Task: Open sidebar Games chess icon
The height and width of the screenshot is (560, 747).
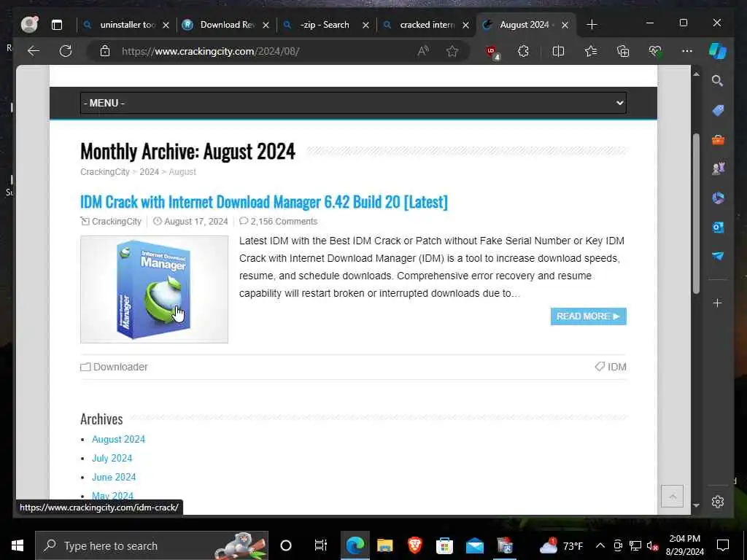Action: click(x=718, y=168)
